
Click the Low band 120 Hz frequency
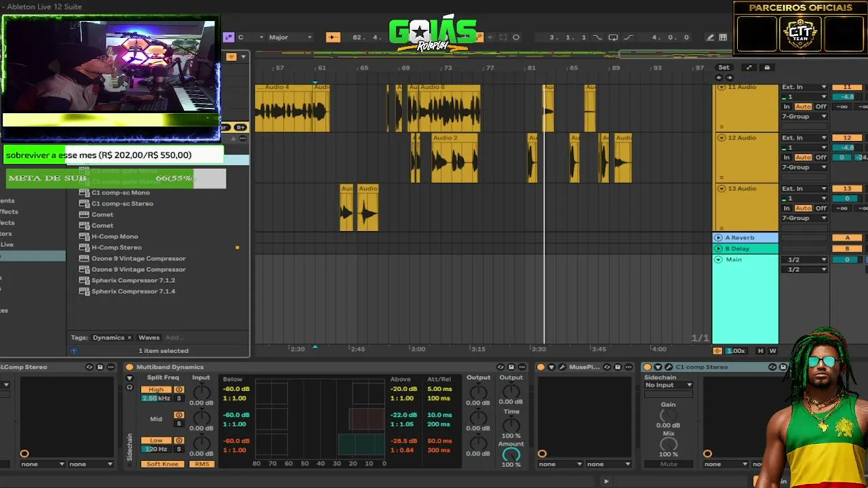(x=156, y=449)
